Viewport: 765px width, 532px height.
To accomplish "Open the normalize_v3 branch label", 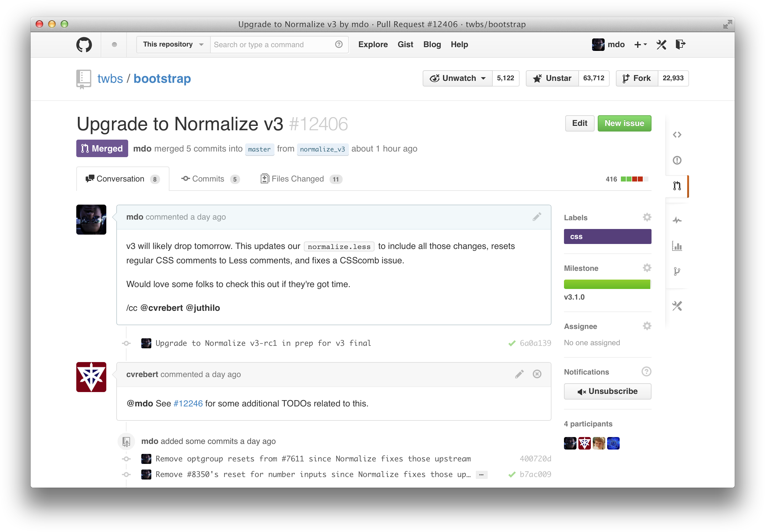I will (322, 149).
